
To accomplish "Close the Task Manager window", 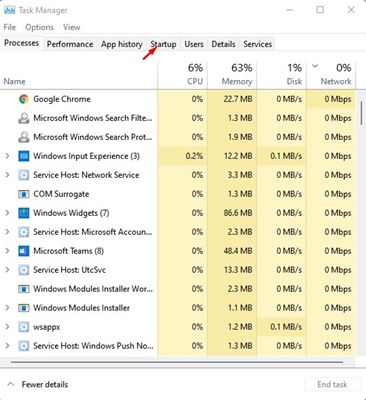I will point(351,10).
